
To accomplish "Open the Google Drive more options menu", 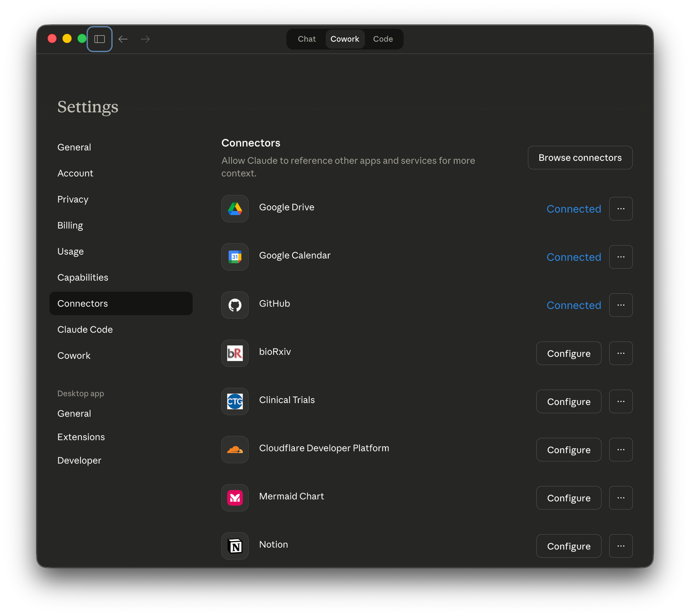I will coord(621,209).
